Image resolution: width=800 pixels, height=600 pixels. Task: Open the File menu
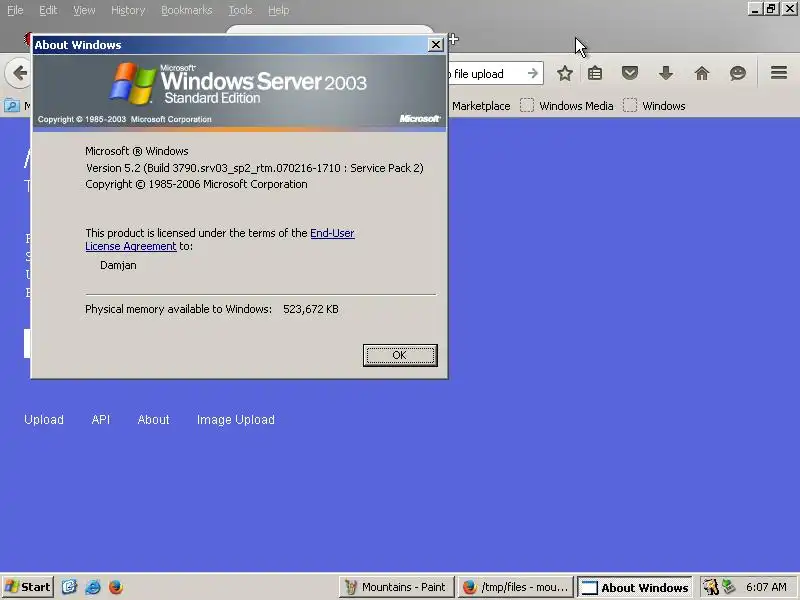[15, 10]
